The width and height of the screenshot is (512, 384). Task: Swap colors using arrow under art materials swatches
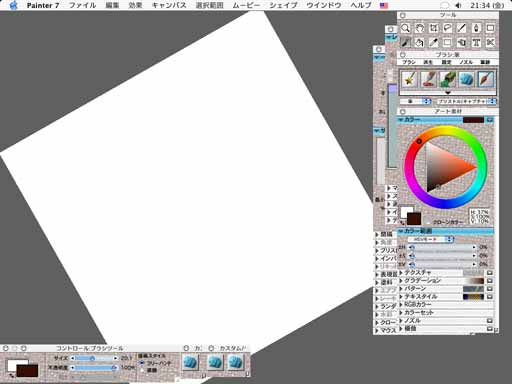click(x=403, y=223)
